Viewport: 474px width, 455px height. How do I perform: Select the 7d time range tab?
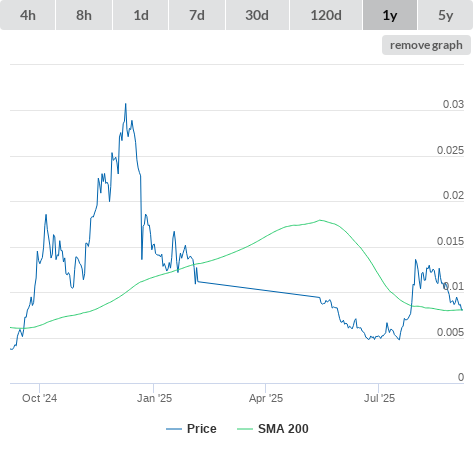pos(197,15)
